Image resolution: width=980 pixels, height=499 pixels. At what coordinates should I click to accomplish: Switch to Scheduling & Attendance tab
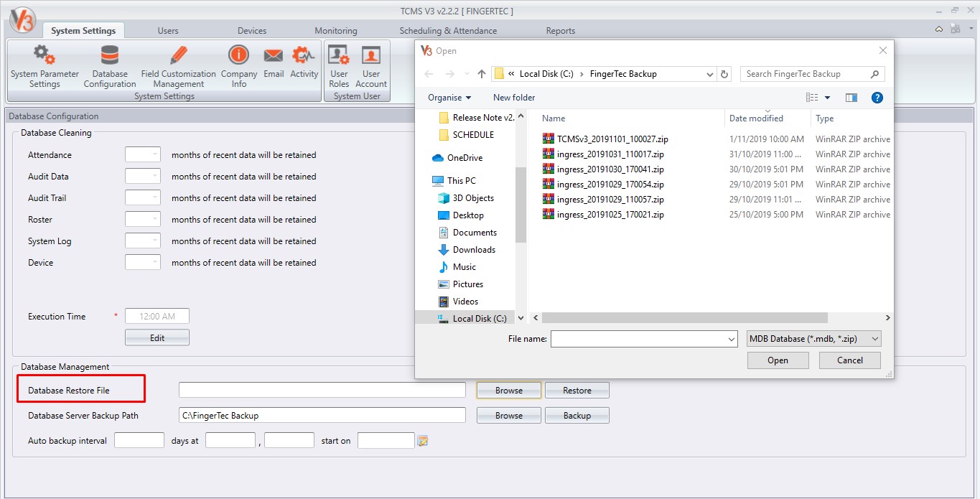pyautogui.click(x=448, y=31)
